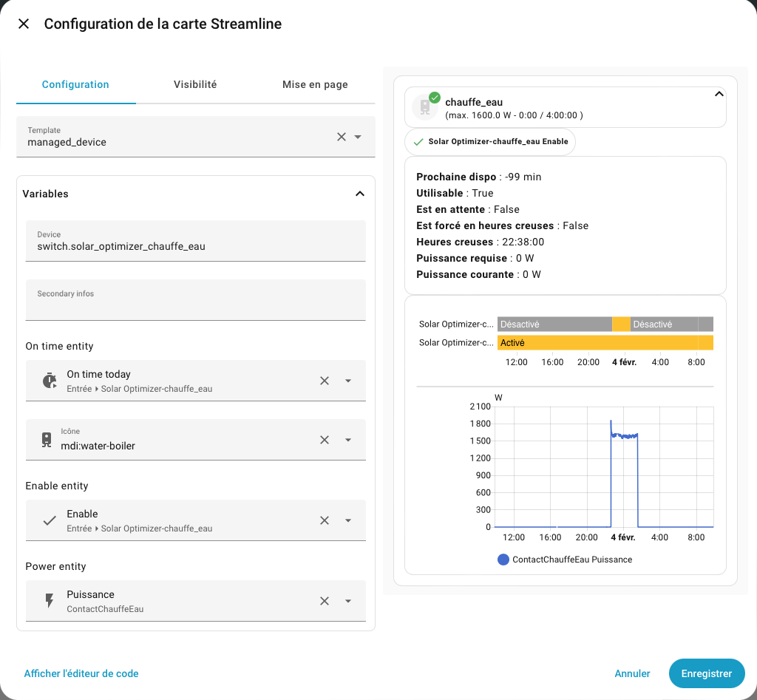Open Afficher l'éditeur de code
Screen dimensions: 757x700
(81, 673)
